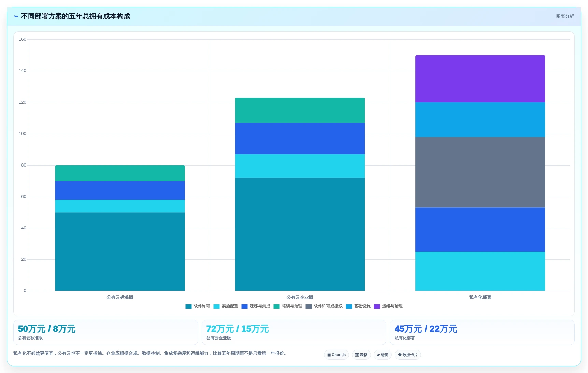Select the 软件许可 segment of 公有云企业版 bar
This screenshot has height=373, width=588.
[x=300, y=234]
